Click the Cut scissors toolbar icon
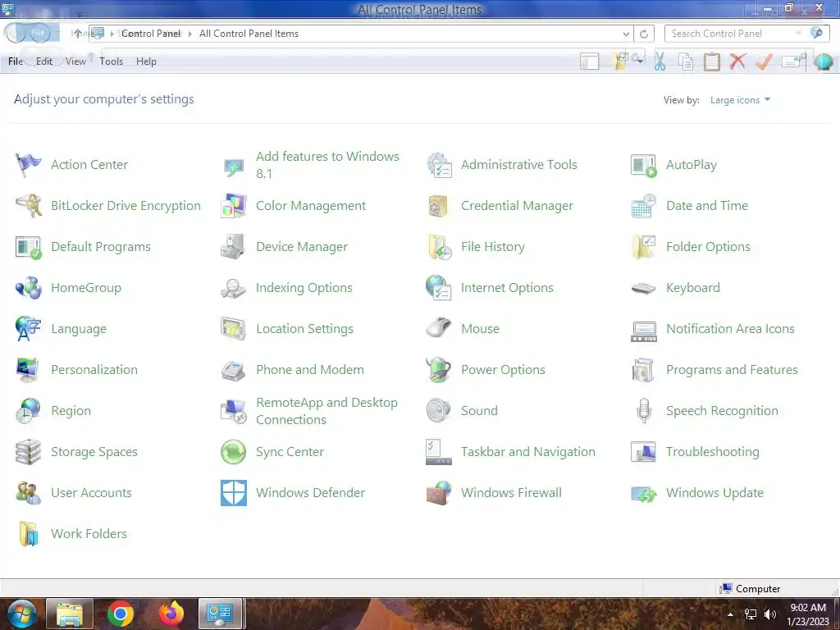 660,61
